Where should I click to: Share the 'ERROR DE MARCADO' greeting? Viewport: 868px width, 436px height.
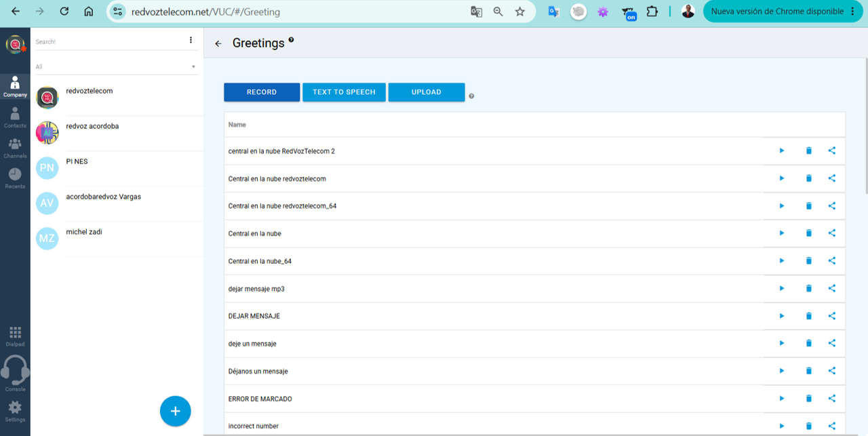pos(832,398)
